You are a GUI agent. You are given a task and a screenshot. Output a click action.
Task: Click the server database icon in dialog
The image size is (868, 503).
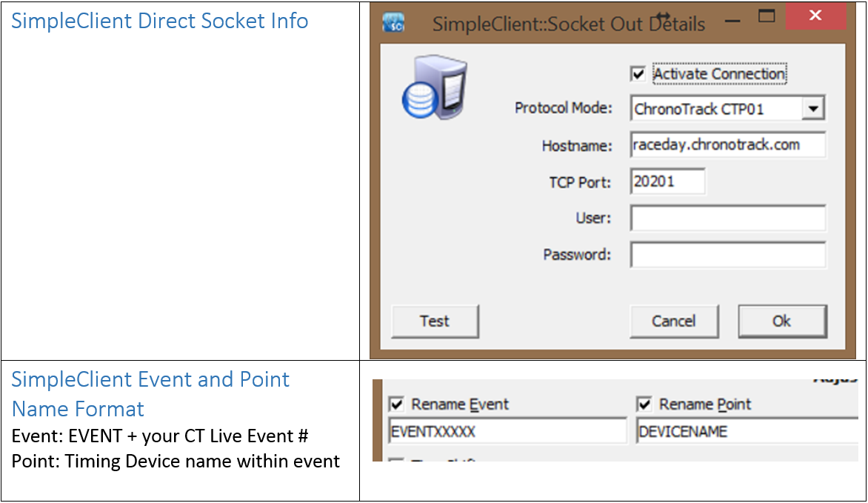click(x=435, y=87)
